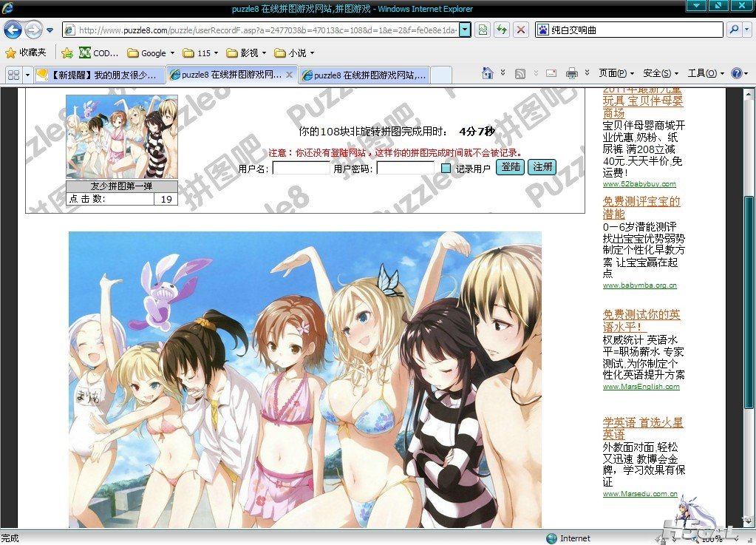This screenshot has width=756, height=545.
Task: Click the Baidu paw search provider icon
Action: pyautogui.click(x=543, y=30)
